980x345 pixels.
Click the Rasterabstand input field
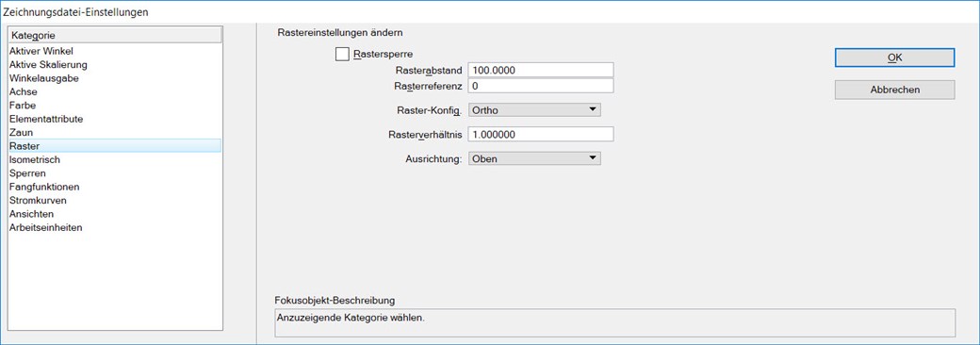pos(541,70)
